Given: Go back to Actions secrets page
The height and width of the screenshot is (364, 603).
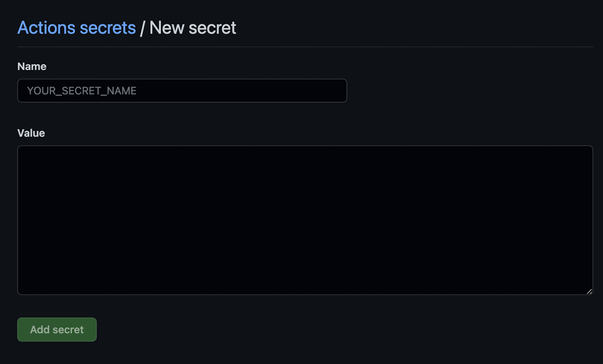Looking at the screenshot, I should click(x=77, y=28).
